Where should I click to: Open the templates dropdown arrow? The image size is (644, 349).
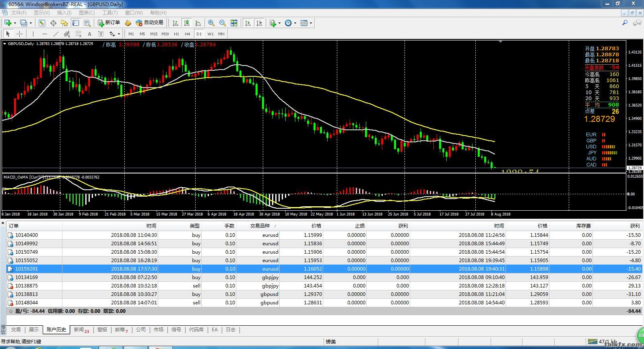pos(311,23)
